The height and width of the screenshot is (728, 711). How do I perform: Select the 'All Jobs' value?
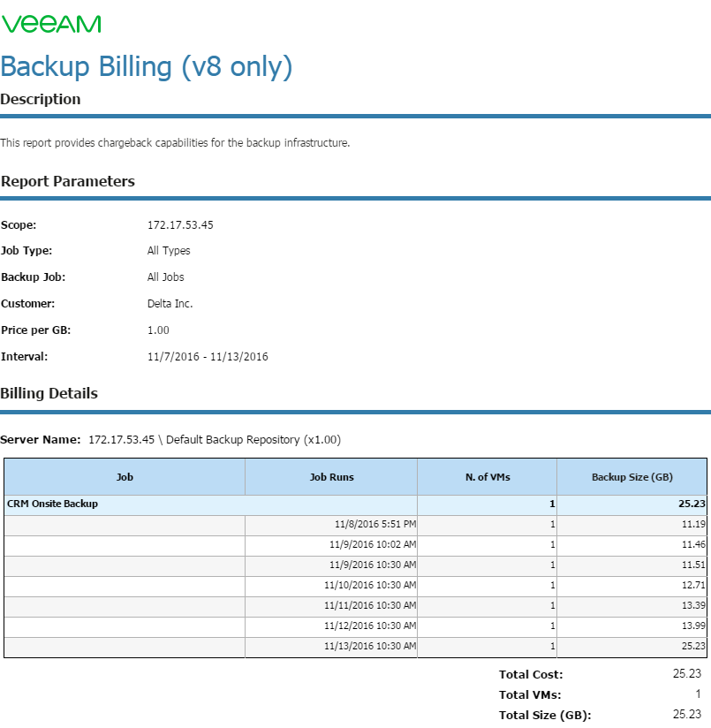[166, 277]
